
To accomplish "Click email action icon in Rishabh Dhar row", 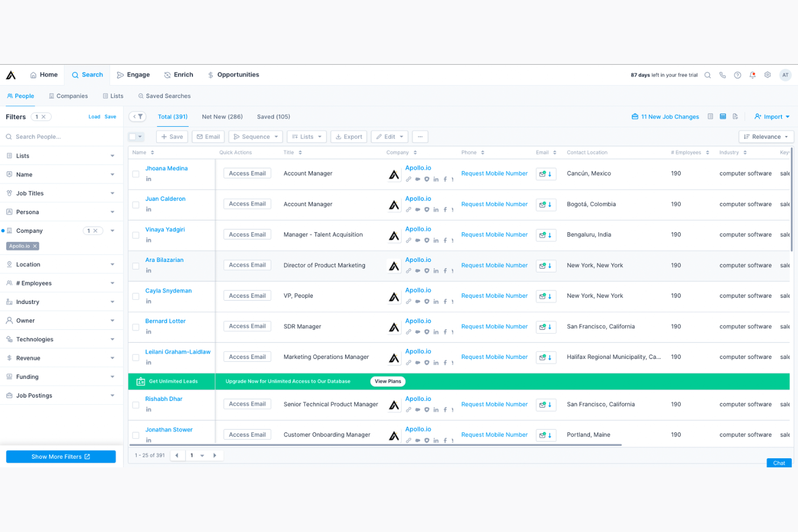I will [x=546, y=404].
